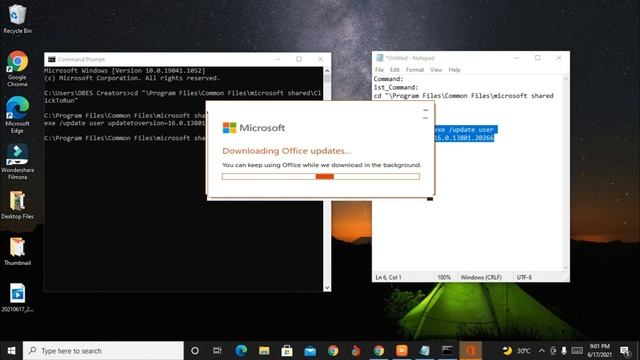Open Notepad File menu
Image resolution: width=640 pixels, height=360 pixels.
(x=379, y=70)
